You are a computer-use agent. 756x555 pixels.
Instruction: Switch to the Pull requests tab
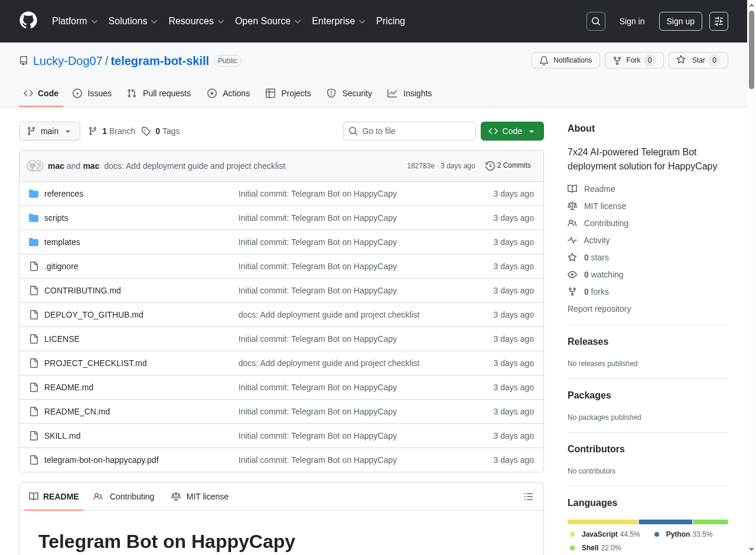[158, 93]
